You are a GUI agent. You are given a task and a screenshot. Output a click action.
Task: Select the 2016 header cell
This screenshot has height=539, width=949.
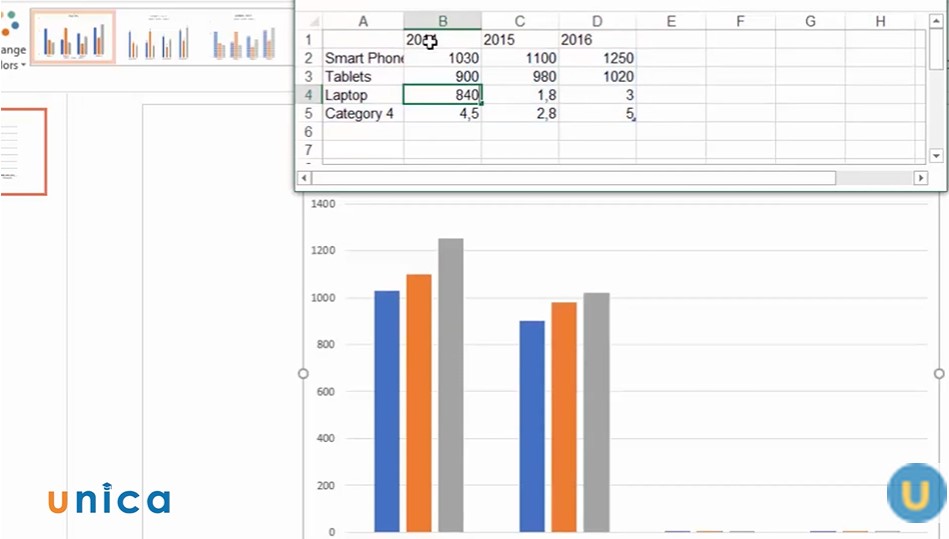[x=597, y=40]
